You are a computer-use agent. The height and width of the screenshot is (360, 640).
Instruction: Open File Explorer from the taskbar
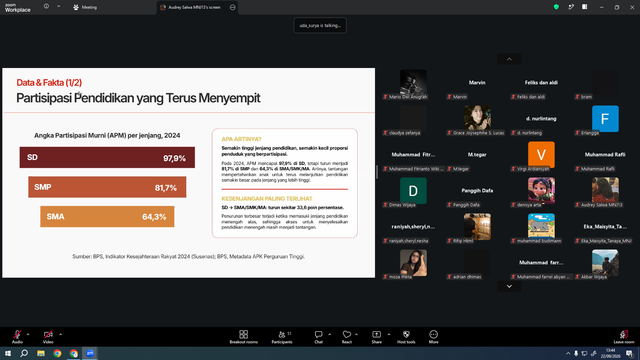point(41,353)
